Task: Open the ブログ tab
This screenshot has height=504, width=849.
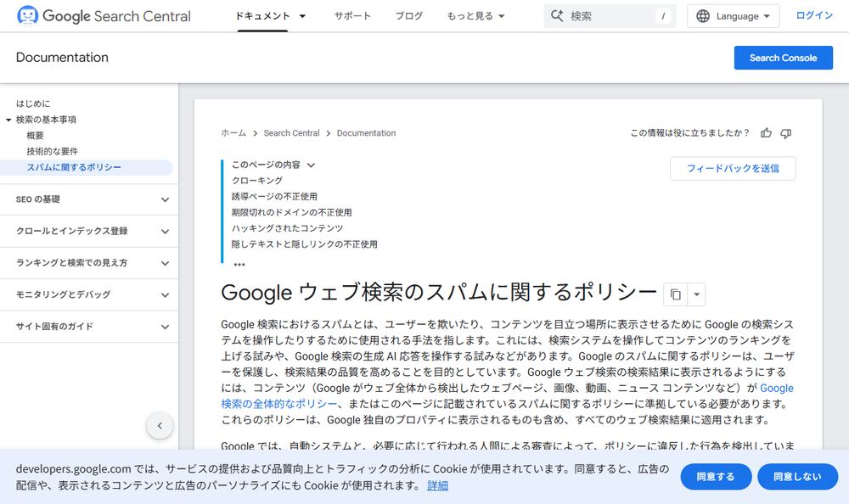Action: coord(409,16)
